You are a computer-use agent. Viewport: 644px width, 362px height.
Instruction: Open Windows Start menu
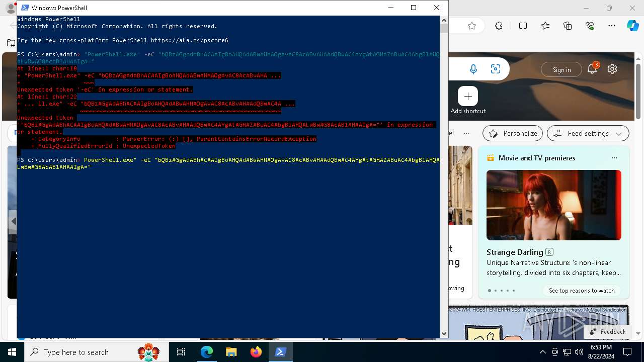[x=12, y=352]
